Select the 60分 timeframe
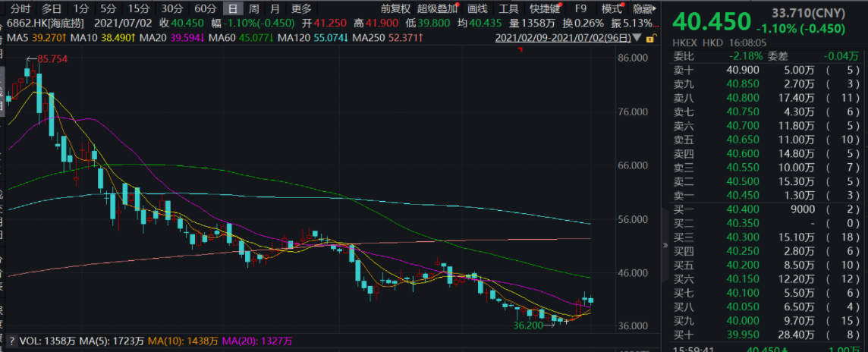 [x=206, y=9]
